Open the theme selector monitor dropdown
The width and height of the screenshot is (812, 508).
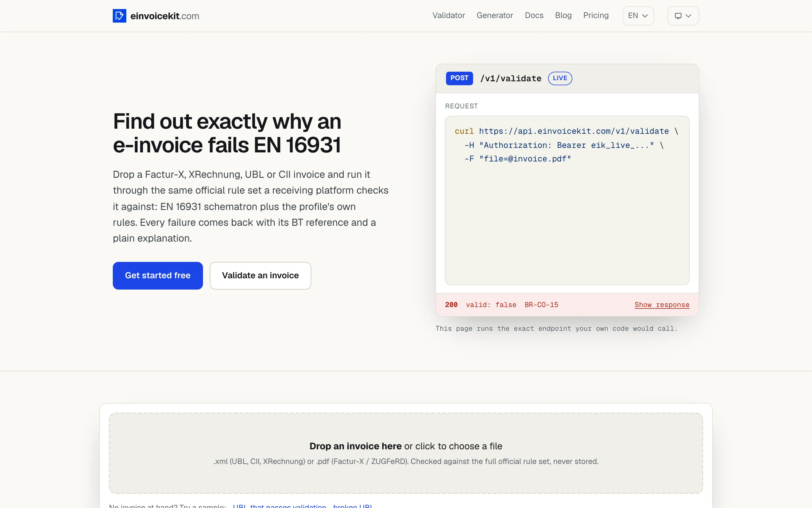coord(683,16)
